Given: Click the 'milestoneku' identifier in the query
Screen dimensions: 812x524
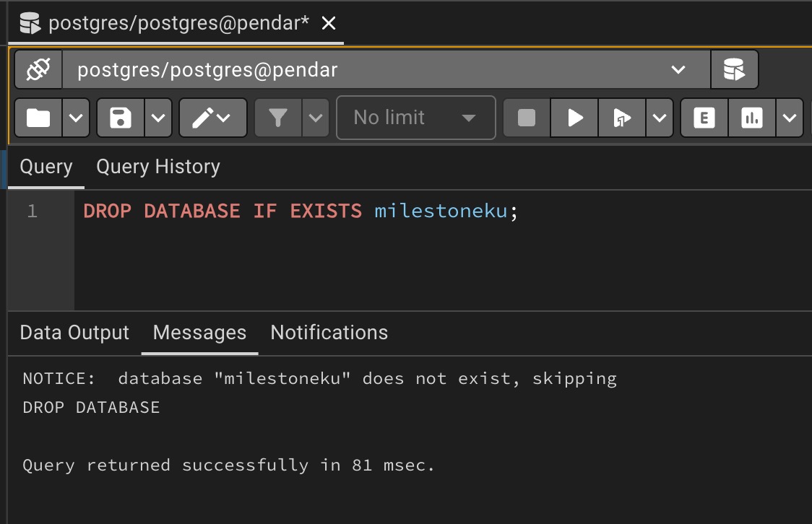Looking at the screenshot, I should (x=441, y=211).
